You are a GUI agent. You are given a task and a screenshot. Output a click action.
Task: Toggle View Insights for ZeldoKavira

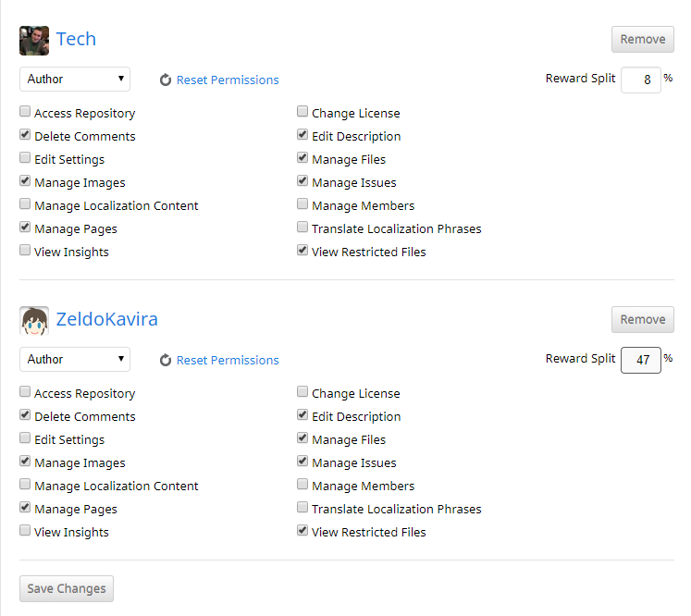(25, 530)
